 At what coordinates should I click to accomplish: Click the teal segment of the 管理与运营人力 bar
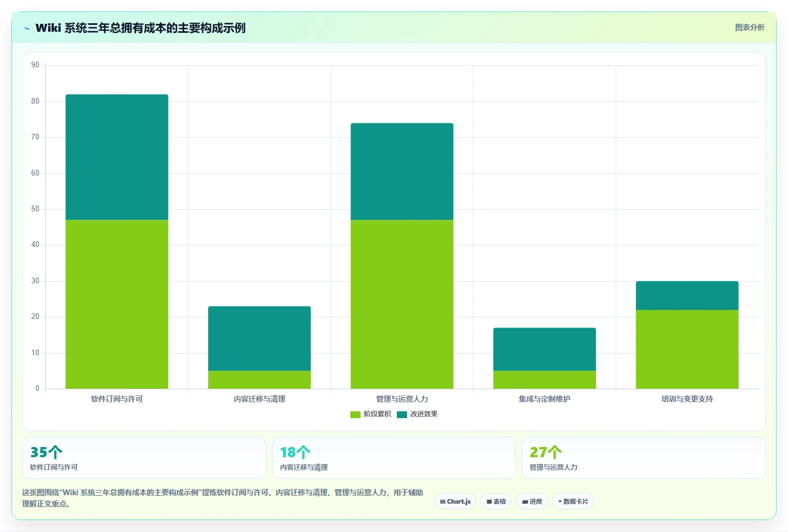pyautogui.click(x=402, y=171)
